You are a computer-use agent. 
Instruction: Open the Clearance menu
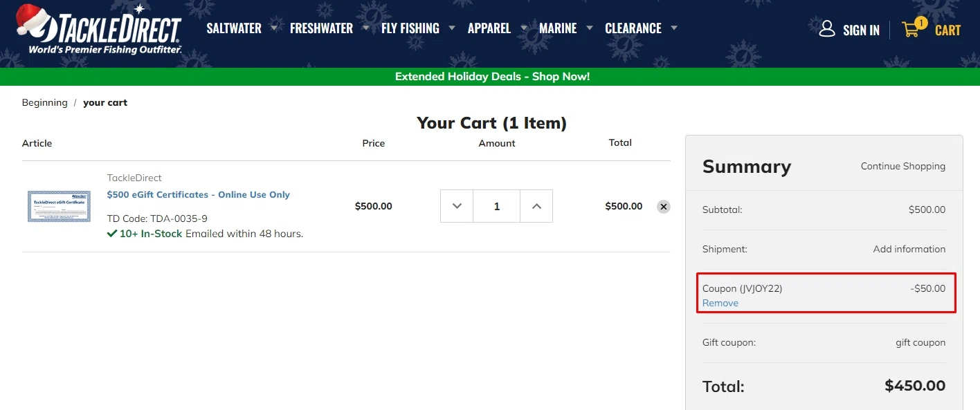coord(633,28)
